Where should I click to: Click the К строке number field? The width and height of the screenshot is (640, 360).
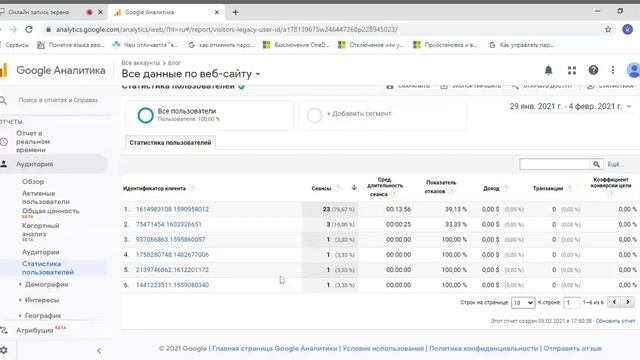point(571,302)
